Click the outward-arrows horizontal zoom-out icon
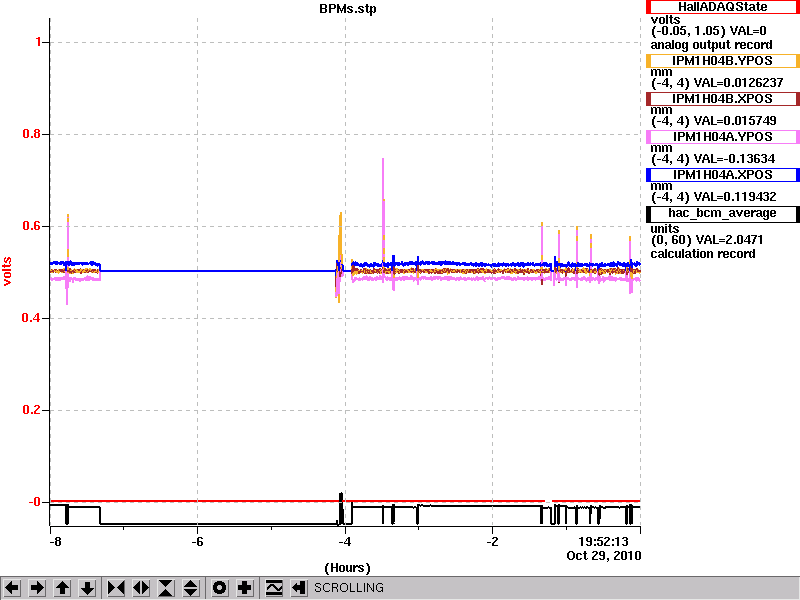The image size is (800, 600). tap(141, 588)
